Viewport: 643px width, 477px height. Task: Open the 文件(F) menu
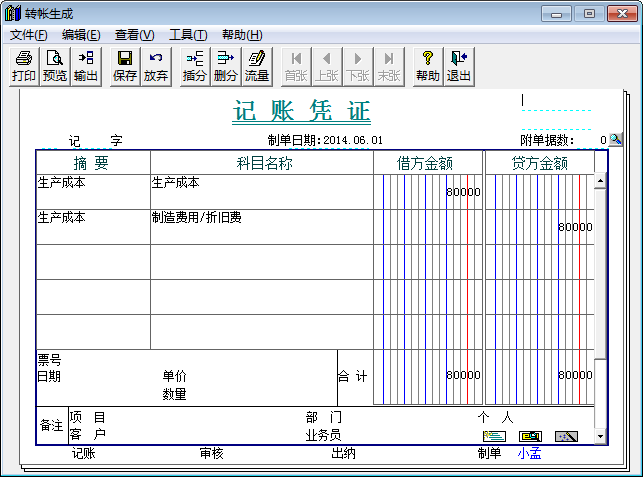(28, 35)
